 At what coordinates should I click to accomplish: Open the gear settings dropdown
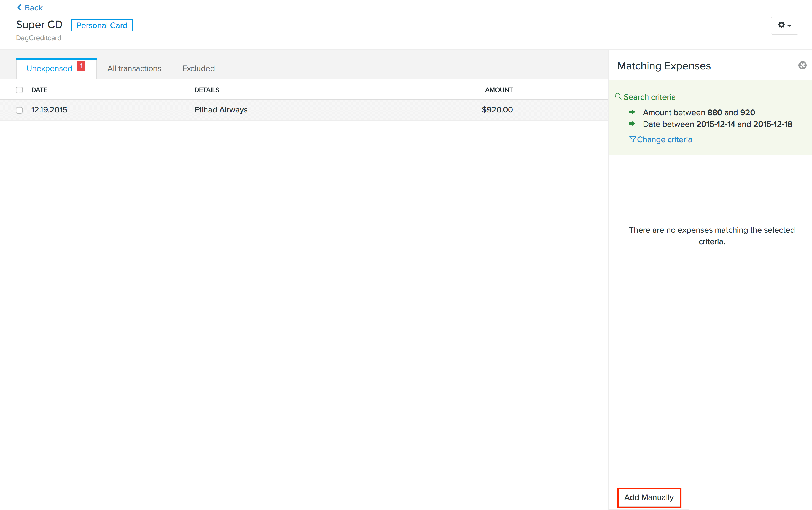[x=784, y=25]
